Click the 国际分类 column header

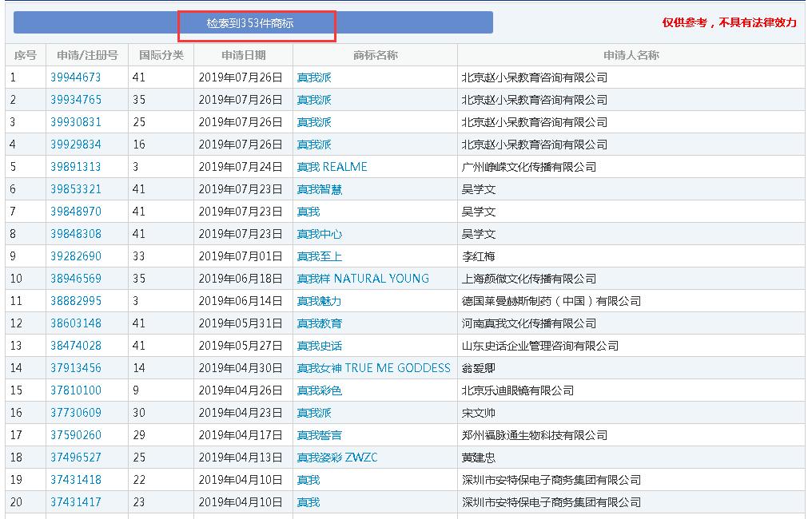pyautogui.click(x=161, y=55)
